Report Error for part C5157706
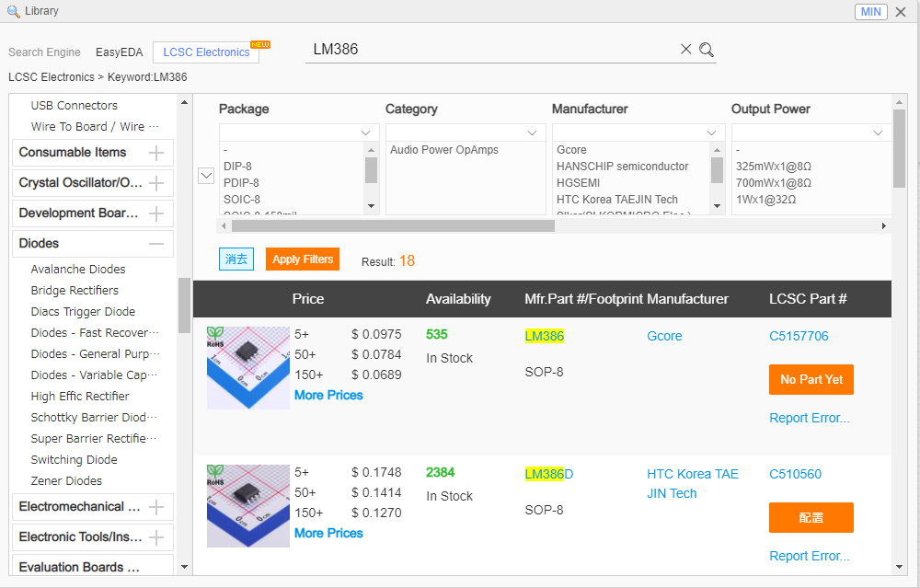 [x=809, y=418]
